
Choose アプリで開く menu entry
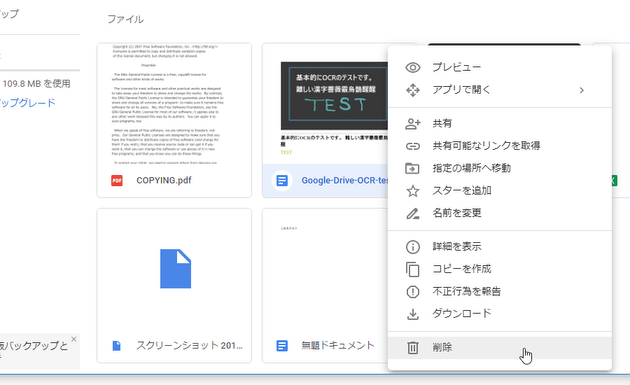pyautogui.click(x=500, y=90)
